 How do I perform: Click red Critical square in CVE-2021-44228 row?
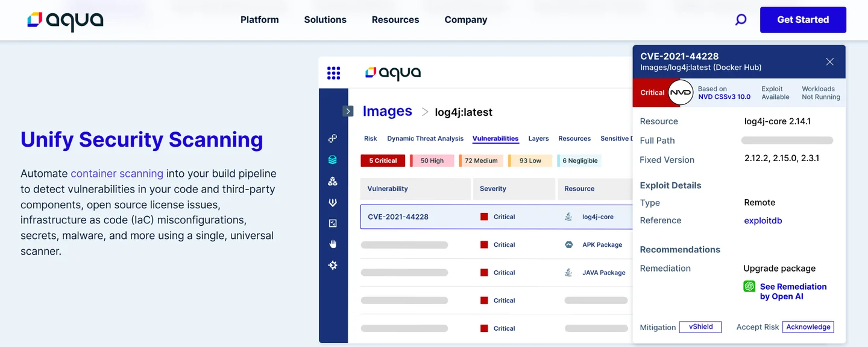click(484, 217)
